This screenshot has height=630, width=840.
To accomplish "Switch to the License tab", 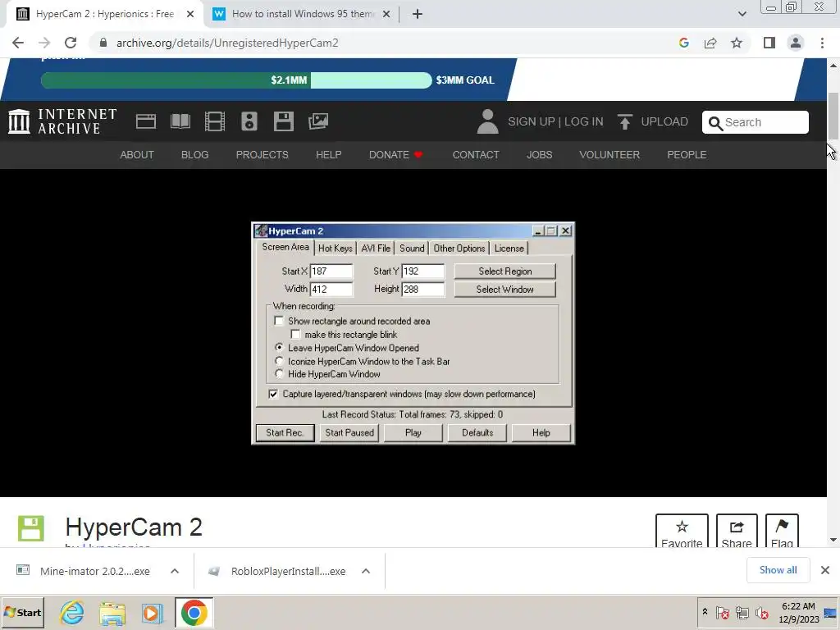I will [x=509, y=248].
